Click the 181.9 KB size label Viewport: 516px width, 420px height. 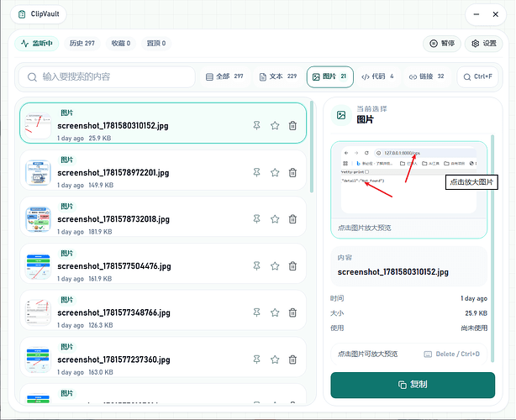point(100,232)
